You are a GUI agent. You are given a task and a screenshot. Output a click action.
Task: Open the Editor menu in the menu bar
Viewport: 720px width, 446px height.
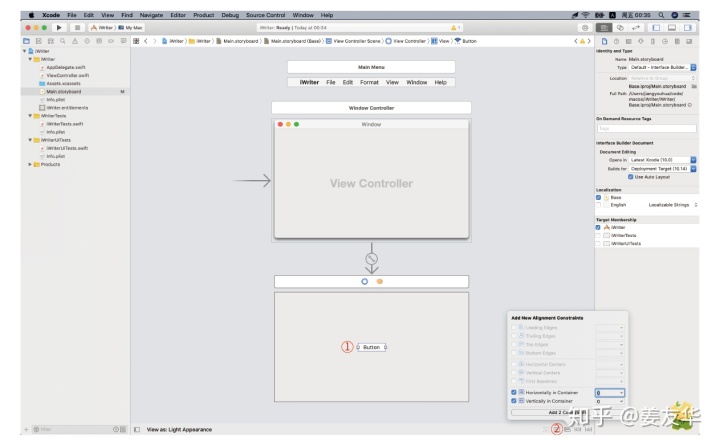click(178, 15)
